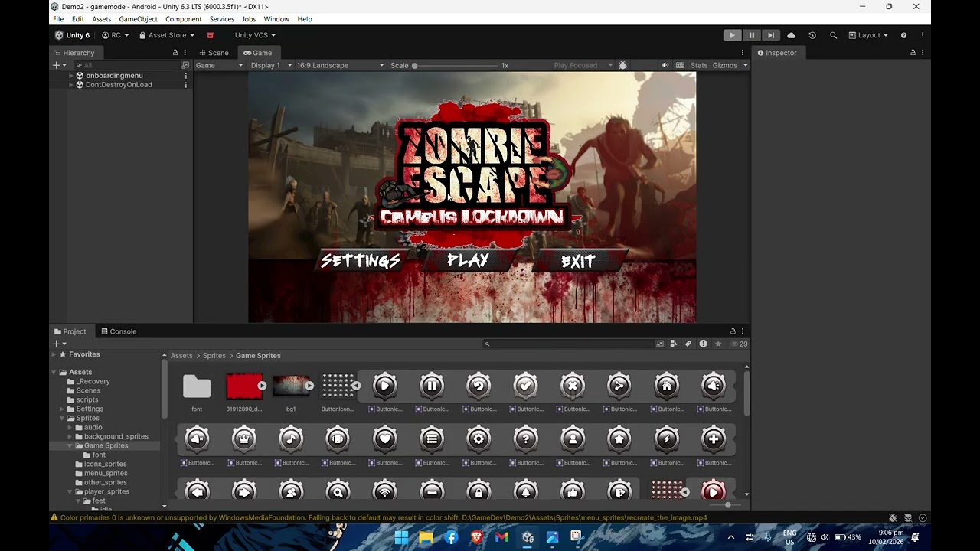This screenshot has height=551, width=980.
Task: Open the Play Focused dropdown
Action: 583,65
